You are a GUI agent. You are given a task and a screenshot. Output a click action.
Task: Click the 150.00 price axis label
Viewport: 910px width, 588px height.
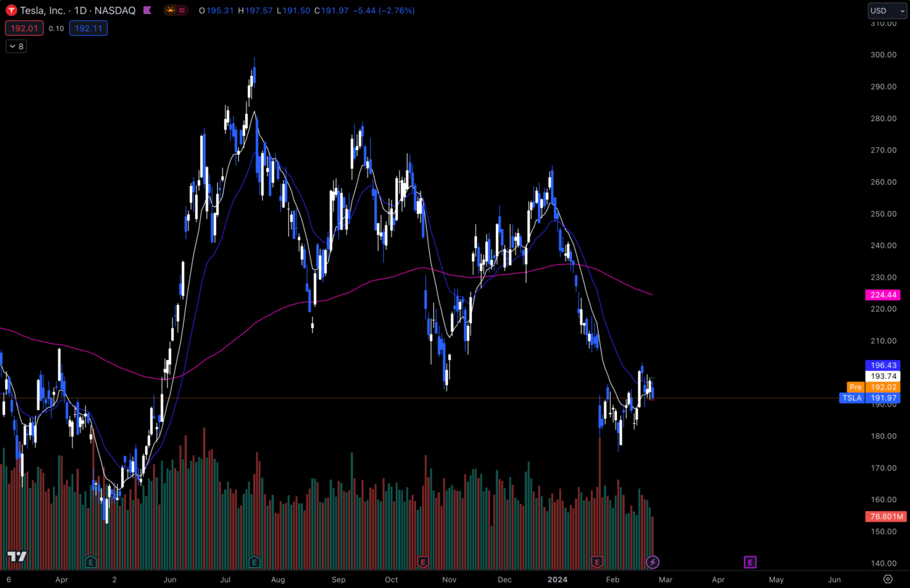(883, 532)
